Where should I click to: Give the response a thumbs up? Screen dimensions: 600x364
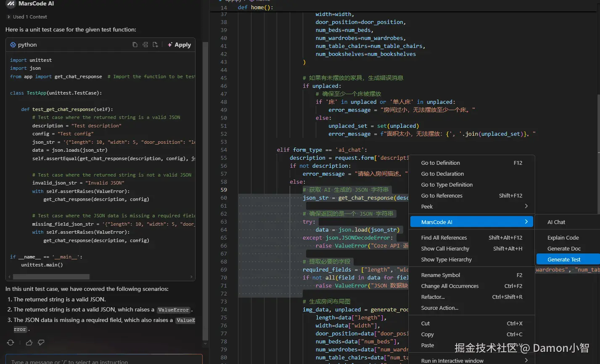(29, 343)
